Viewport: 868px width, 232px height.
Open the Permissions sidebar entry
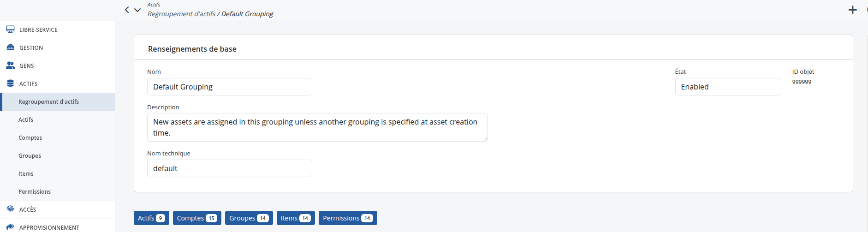point(58,191)
